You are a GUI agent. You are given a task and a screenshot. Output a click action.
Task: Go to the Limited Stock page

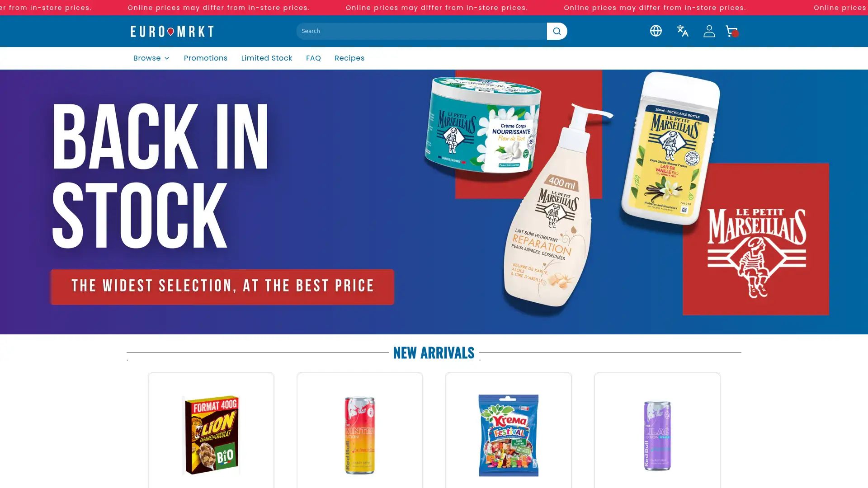(x=266, y=58)
